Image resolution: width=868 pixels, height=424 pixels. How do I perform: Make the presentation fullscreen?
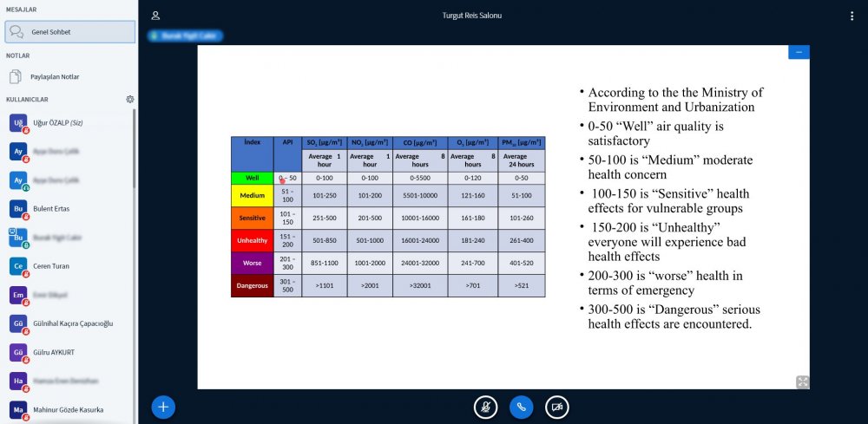click(802, 382)
